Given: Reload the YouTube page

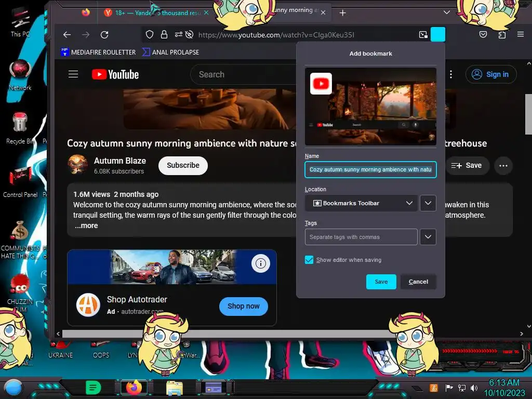Looking at the screenshot, I should [x=104, y=35].
